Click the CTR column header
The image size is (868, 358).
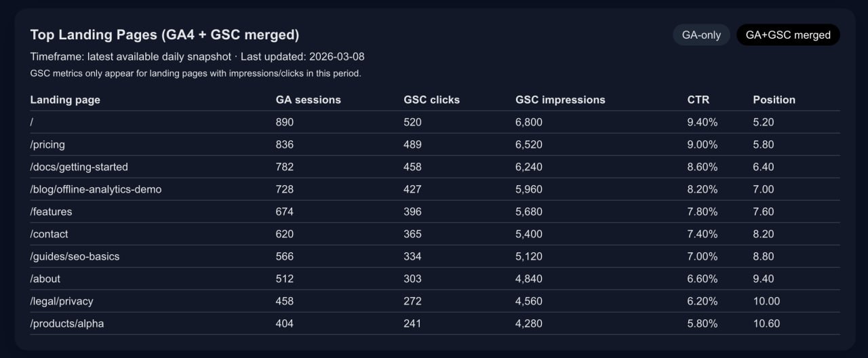[x=698, y=100]
